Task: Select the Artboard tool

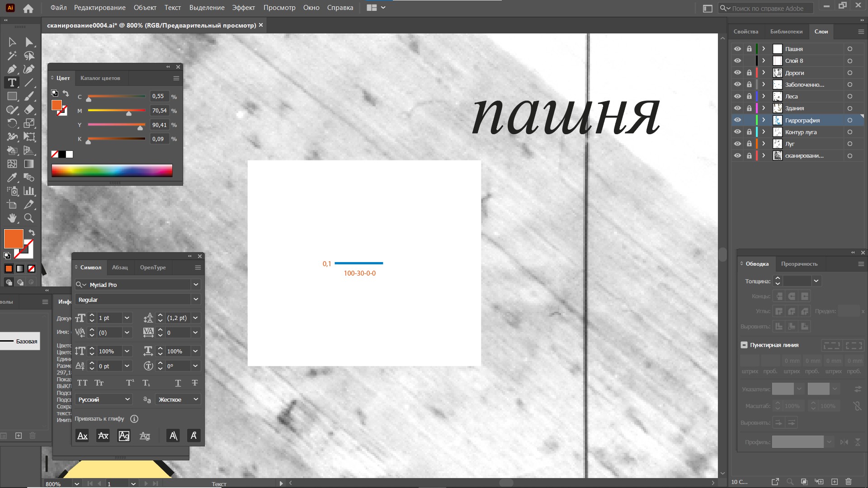Action: tap(12, 204)
